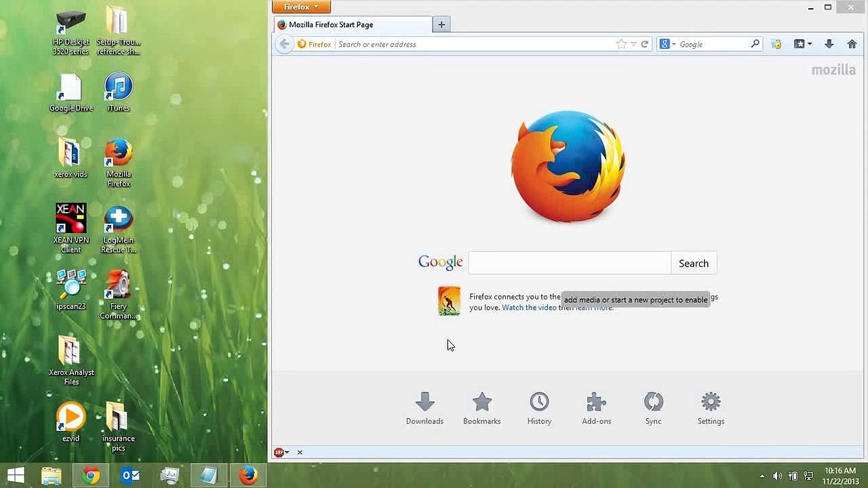Click the magnifying glass in toolbar search box
868x488 pixels.
pyautogui.click(x=755, y=44)
